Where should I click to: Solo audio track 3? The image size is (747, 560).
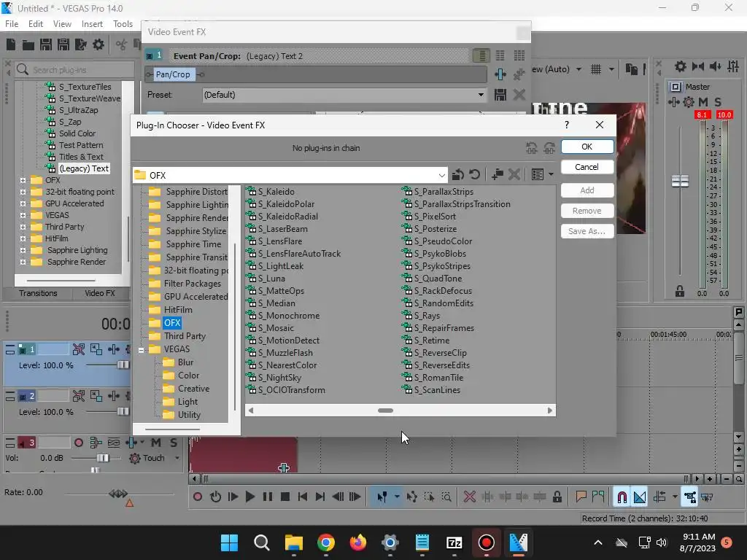point(174,443)
